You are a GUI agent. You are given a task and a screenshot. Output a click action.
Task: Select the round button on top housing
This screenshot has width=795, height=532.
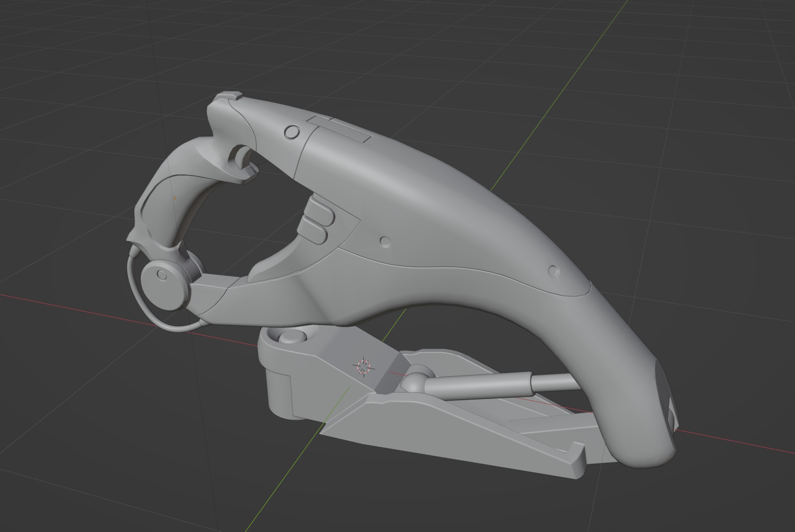292,132
